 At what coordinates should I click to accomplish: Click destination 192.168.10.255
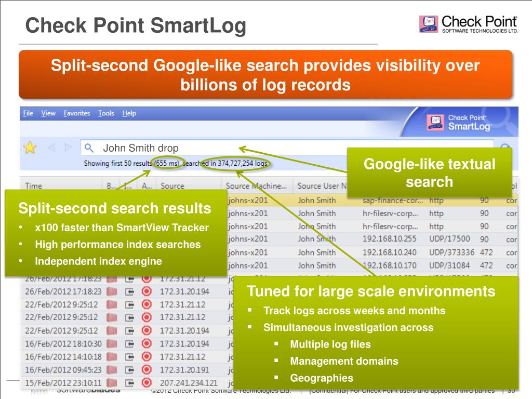pos(389,239)
